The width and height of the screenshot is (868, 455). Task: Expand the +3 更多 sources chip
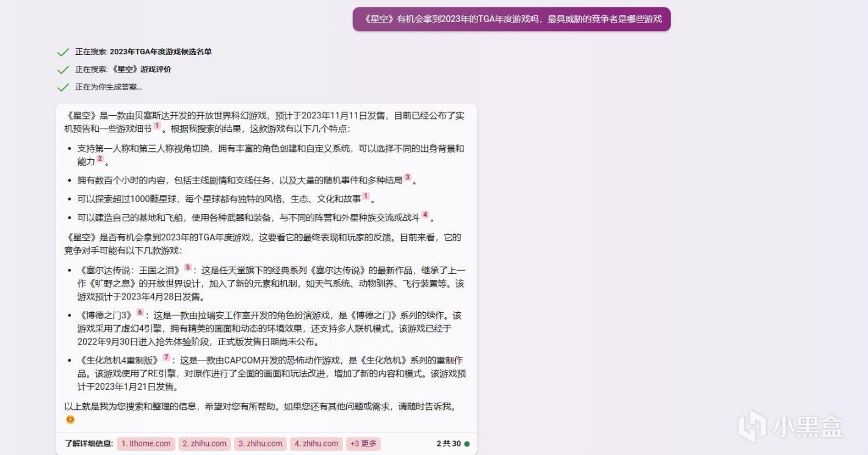click(363, 444)
